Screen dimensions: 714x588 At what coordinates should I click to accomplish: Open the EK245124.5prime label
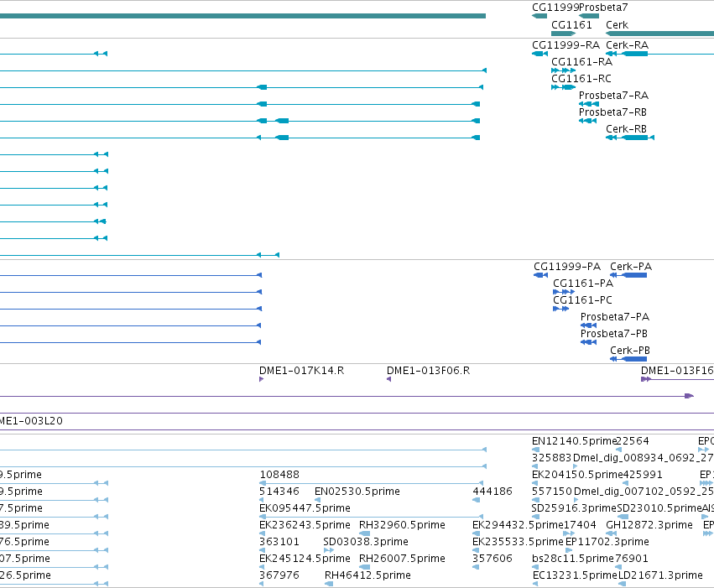pyautogui.click(x=305, y=559)
